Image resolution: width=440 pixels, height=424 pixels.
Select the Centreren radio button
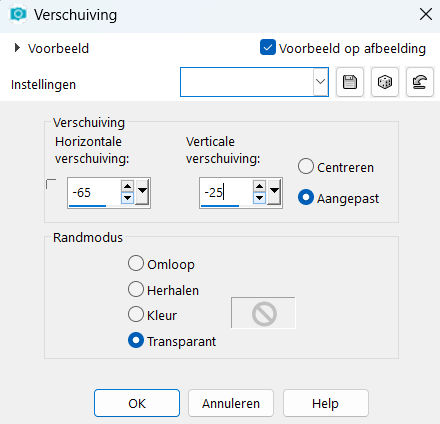coord(306,166)
